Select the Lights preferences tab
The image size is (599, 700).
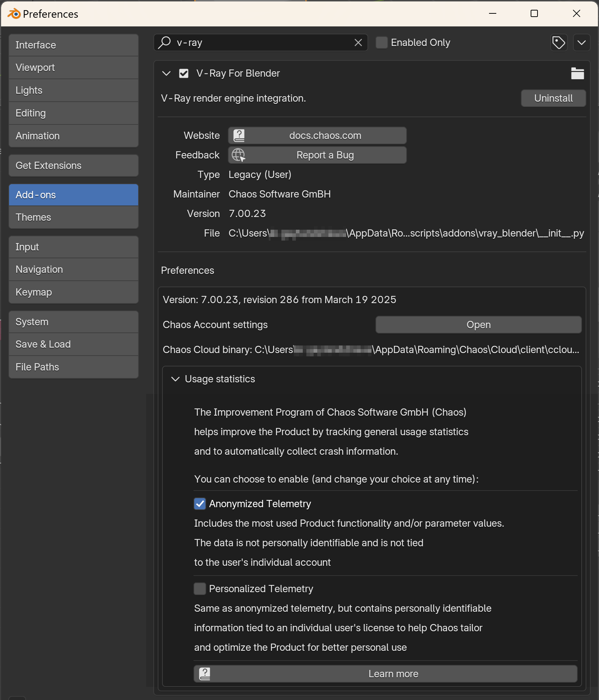point(73,90)
